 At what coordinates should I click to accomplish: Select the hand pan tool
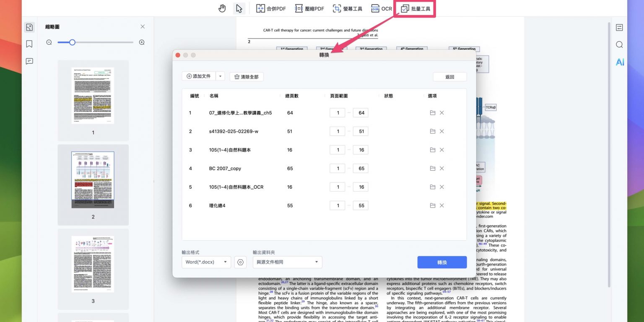[x=222, y=8]
